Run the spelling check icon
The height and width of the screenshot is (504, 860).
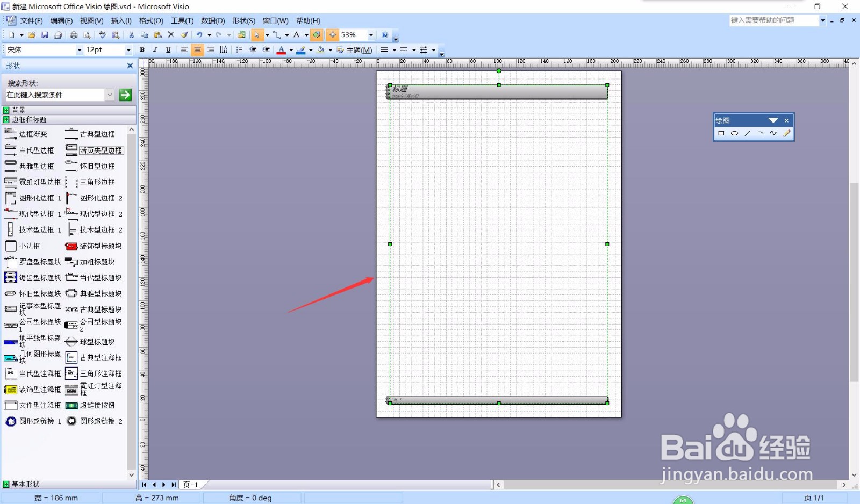pyautogui.click(x=103, y=35)
